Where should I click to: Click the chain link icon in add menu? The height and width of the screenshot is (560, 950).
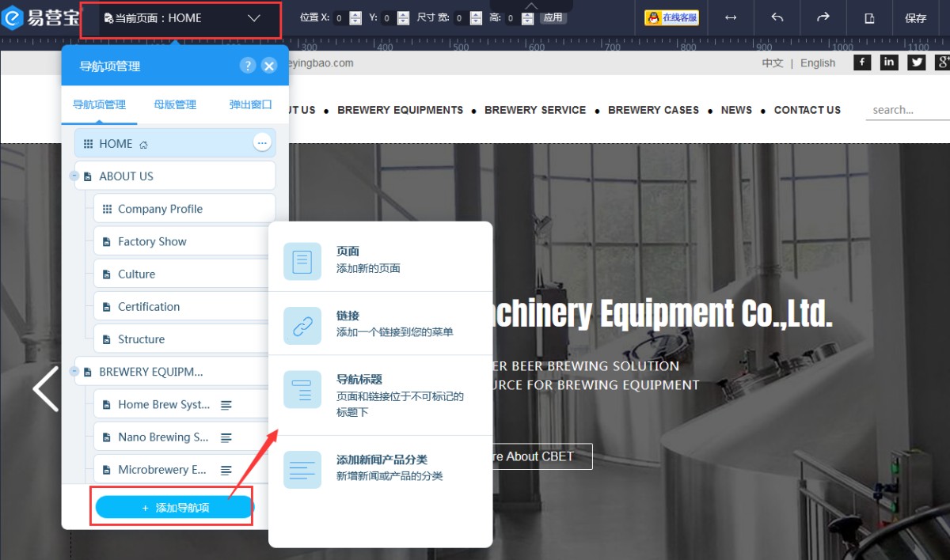pos(302,326)
